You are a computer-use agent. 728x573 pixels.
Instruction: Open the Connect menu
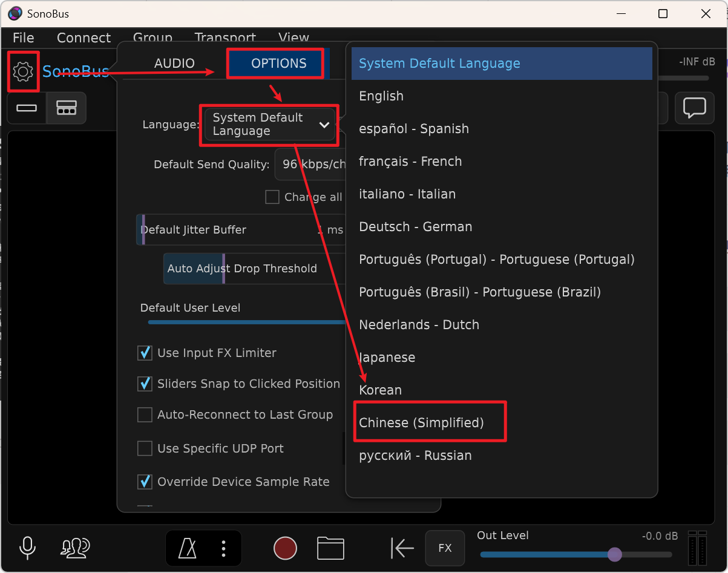pyautogui.click(x=84, y=38)
